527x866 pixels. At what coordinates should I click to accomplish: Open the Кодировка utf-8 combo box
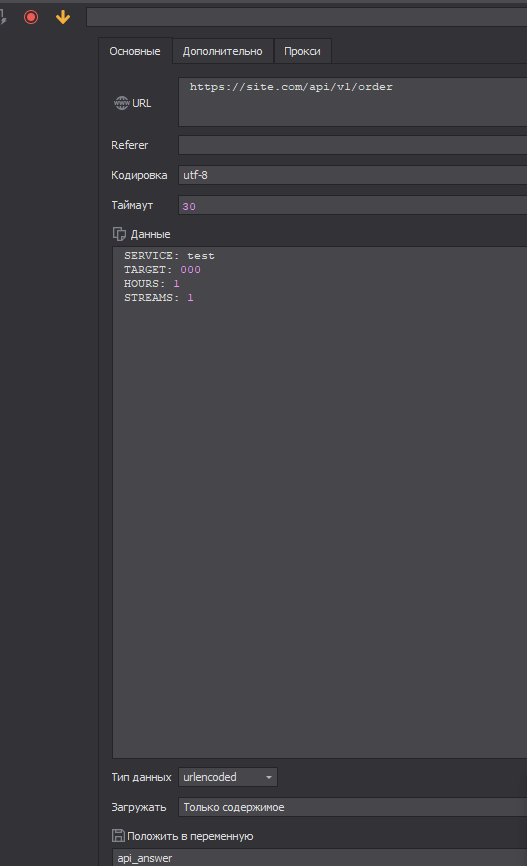click(352, 175)
